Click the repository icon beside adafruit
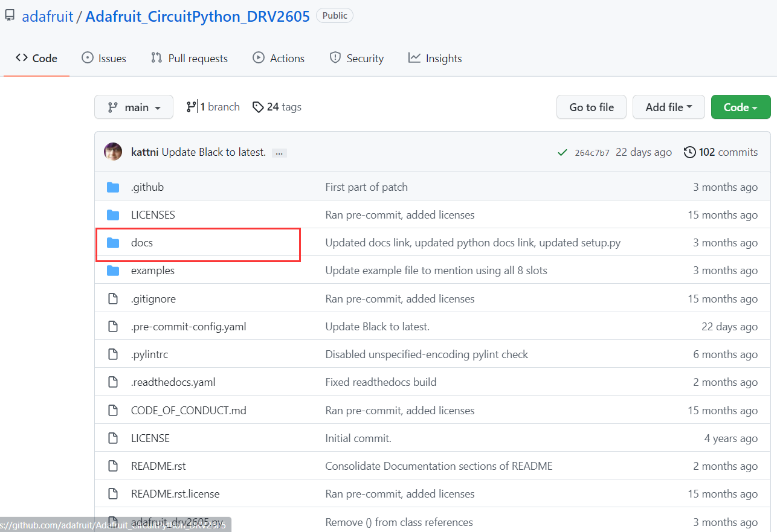Viewport: 777px width, 532px height. coord(9,16)
